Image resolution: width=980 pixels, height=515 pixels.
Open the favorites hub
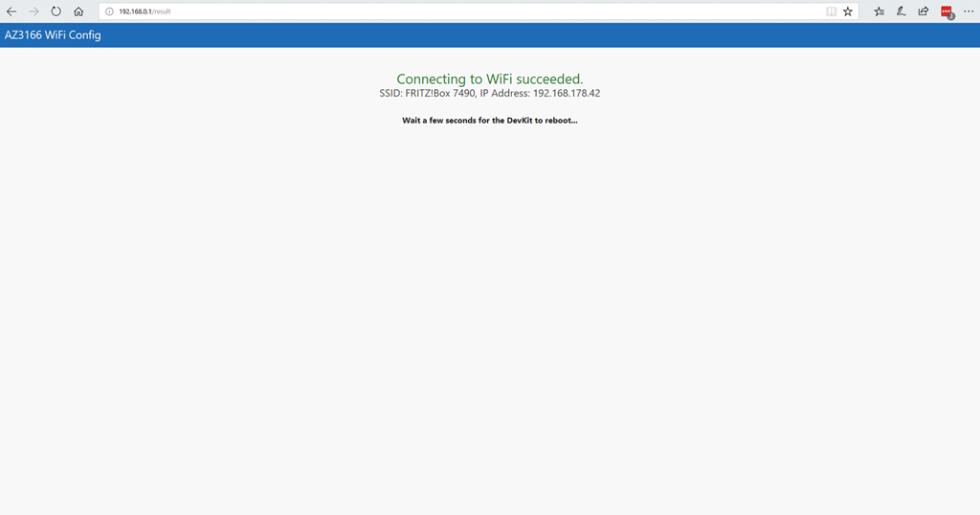click(880, 11)
